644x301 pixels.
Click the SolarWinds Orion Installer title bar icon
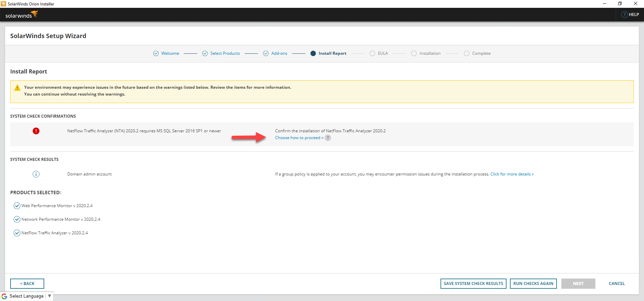pyautogui.click(x=3, y=4)
